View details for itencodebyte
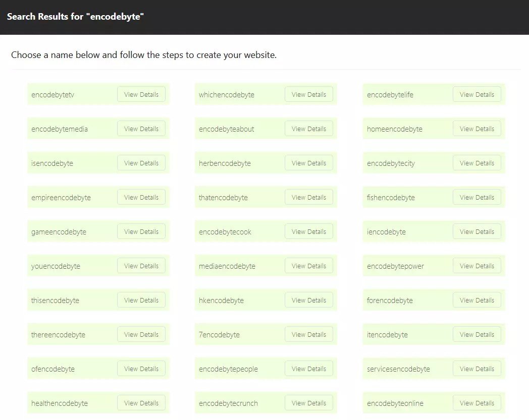This screenshot has height=420, width=529. pos(477,334)
